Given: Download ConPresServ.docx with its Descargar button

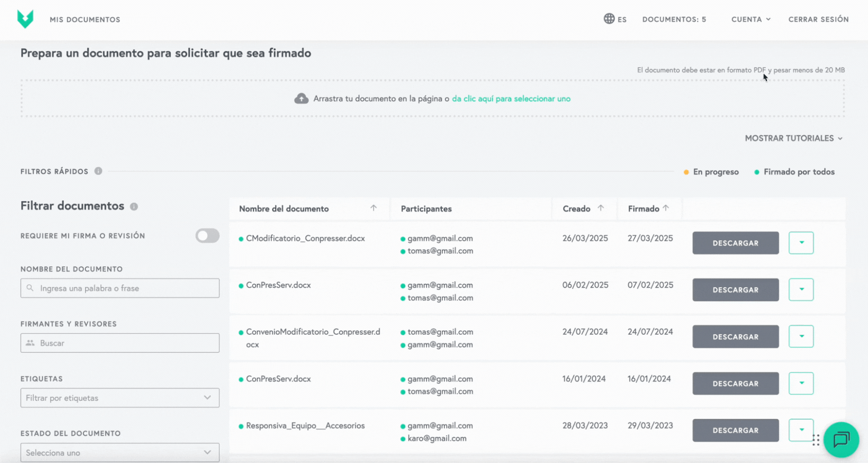Looking at the screenshot, I should click(x=735, y=290).
